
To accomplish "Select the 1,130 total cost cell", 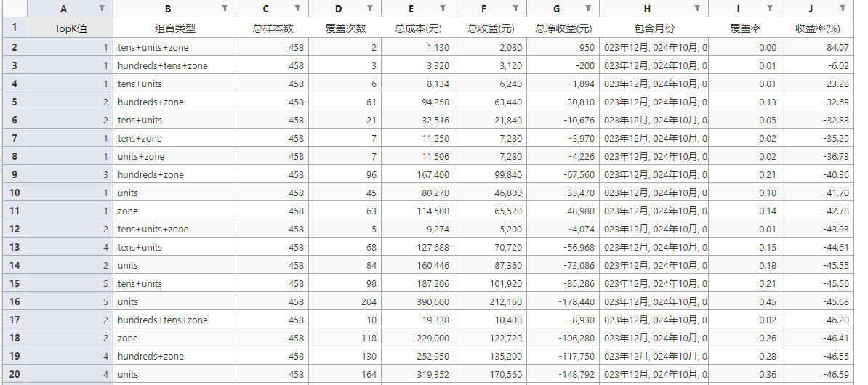I will 418,47.
